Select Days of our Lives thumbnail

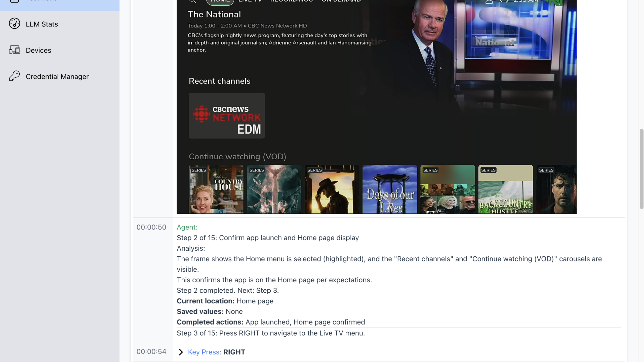pos(390,189)
